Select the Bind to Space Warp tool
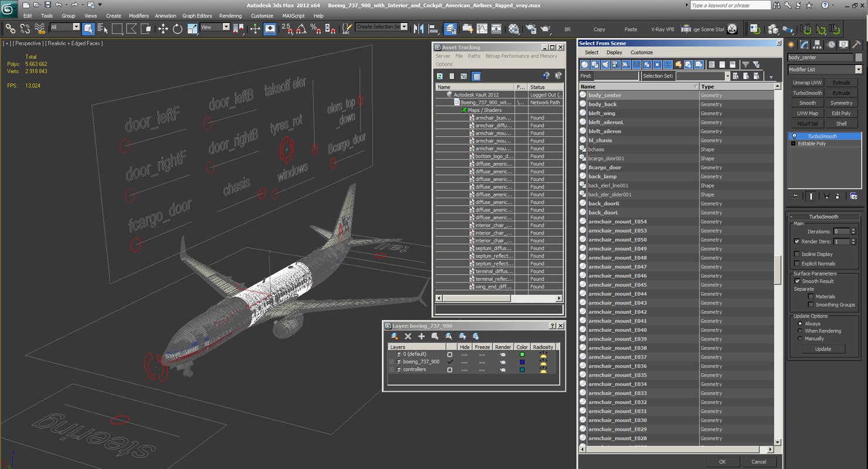This screenshot has width=868, height=469. (39, 28)
